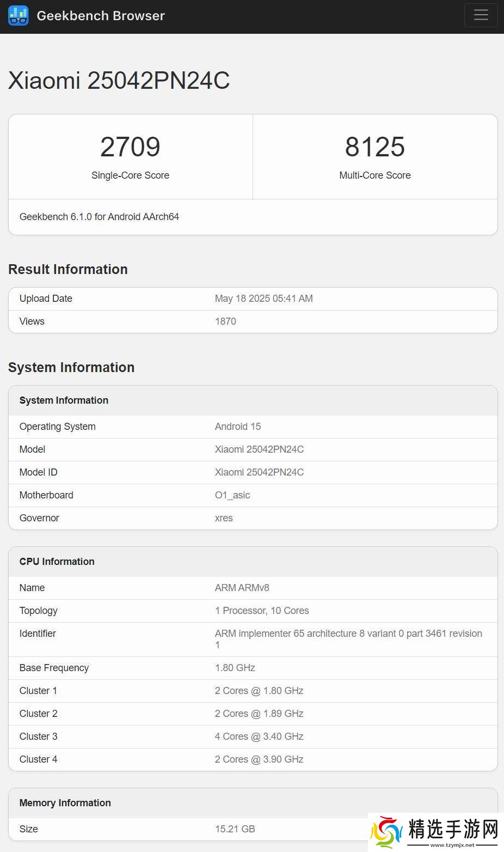Click the Geekbench logo icon
504x852 pixels.
(18, 16)
